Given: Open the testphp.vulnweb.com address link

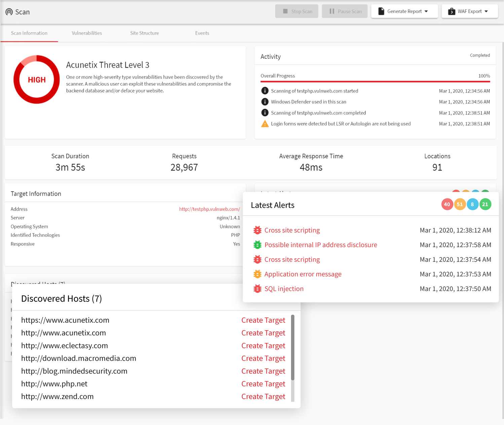Looking at the screenshot, I should click(210, 209).
